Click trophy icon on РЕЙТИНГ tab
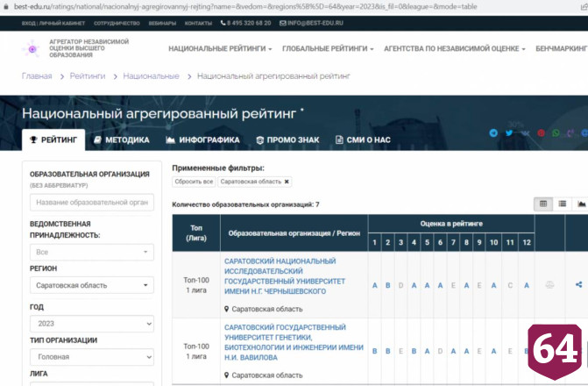Image resolution: width=588 pixels, height=386 pixels. pyautogui.click(x=33, y=139)
